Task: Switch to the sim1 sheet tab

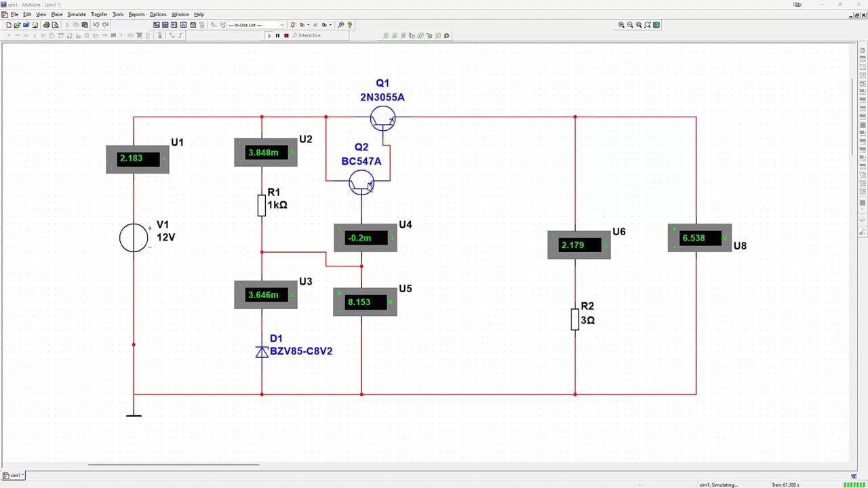Action: [14, 476]
